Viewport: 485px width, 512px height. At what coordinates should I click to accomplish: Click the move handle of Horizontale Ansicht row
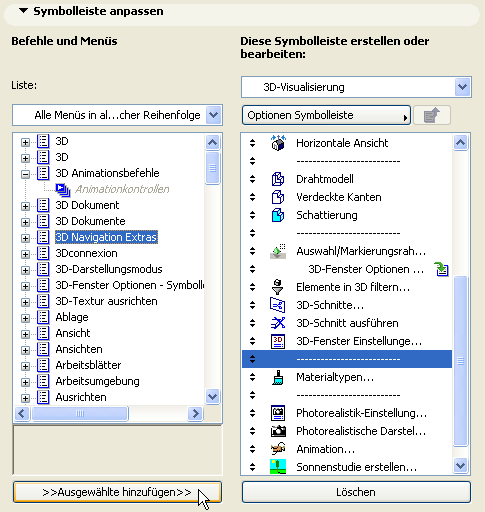(252, 143)
